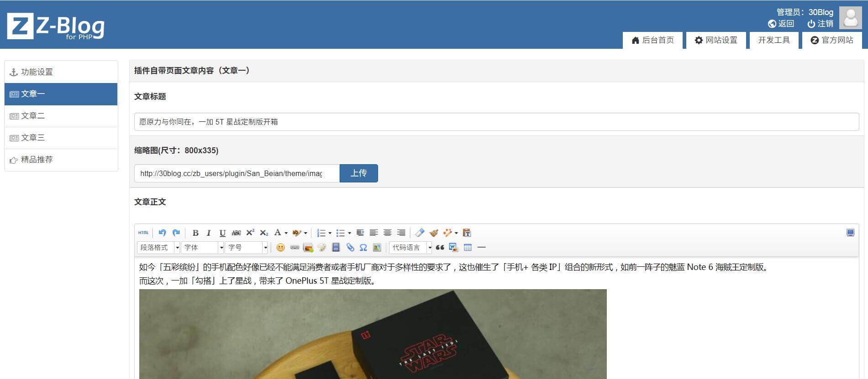Open font color dropdown arrow
Screen dimensions: 868x379
pos(286,233)
